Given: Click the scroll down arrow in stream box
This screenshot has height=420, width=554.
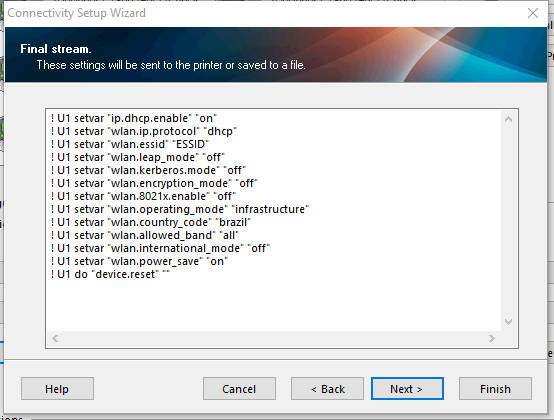Looking at the screenshot, I should click(508, 321).
